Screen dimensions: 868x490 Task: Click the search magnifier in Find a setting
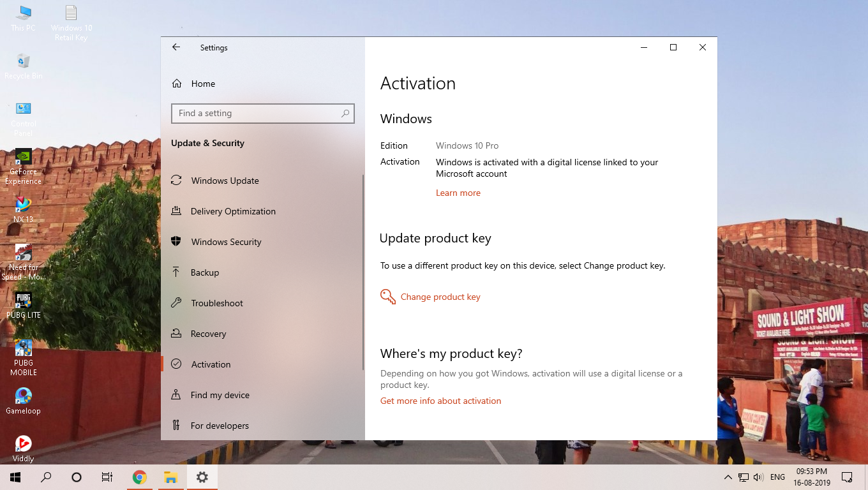(x=345, y=113)
